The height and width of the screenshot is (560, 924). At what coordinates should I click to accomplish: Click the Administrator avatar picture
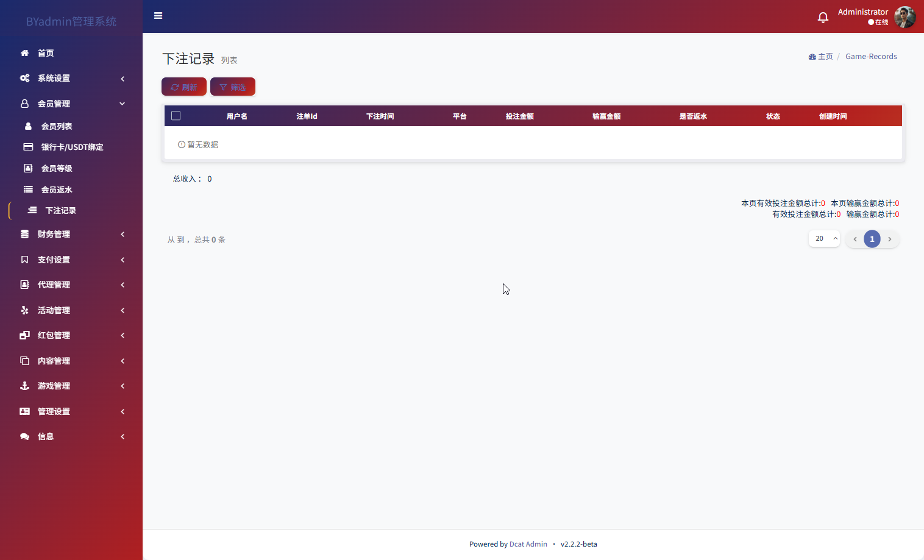[x=905, y=17]
